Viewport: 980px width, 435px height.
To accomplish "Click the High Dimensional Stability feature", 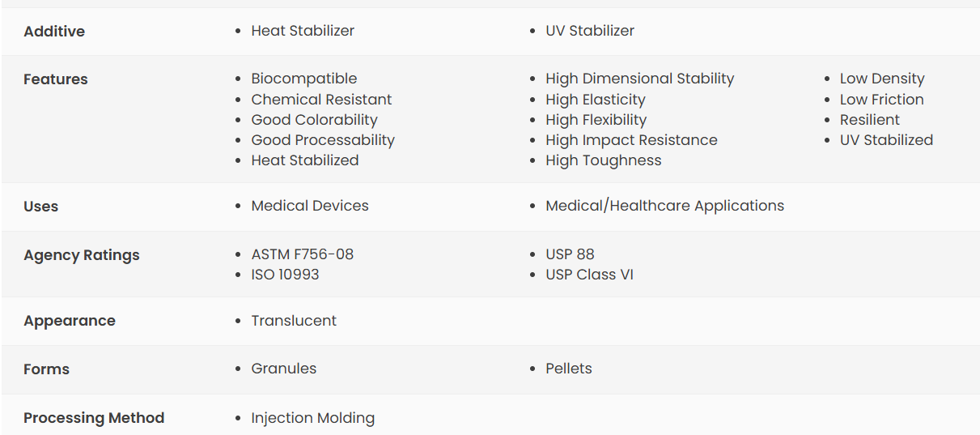I will click(x=640, y=79).
